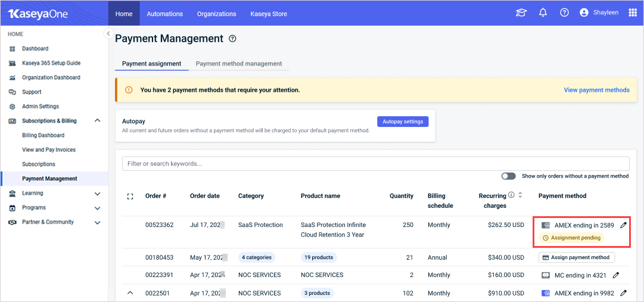Collapse order 0022501 row chevron
Image resolution: width=644 pixels, height=302 pixels.
tap(130, 293)
